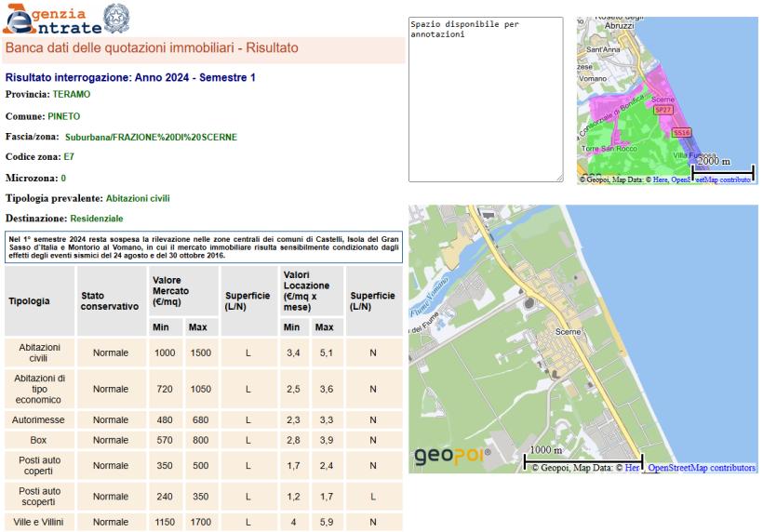
Task: Click the Scerne label on large map
Action: [568, 331]
